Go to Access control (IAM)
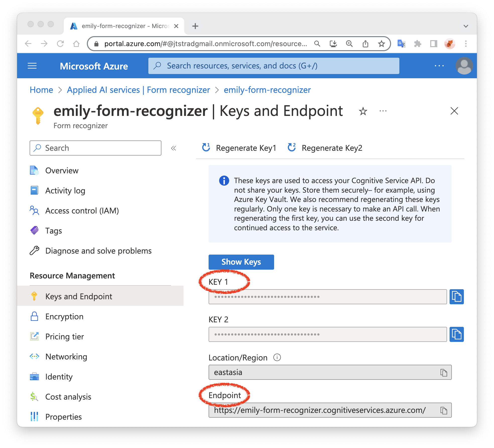 coord(82,211)
